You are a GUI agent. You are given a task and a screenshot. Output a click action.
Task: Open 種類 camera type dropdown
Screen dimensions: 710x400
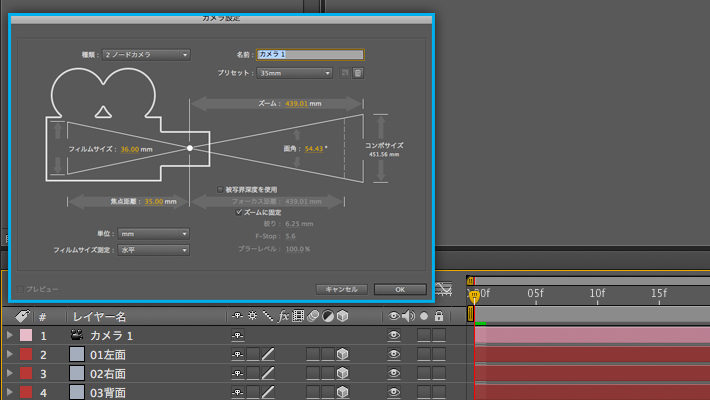point(146,55)
